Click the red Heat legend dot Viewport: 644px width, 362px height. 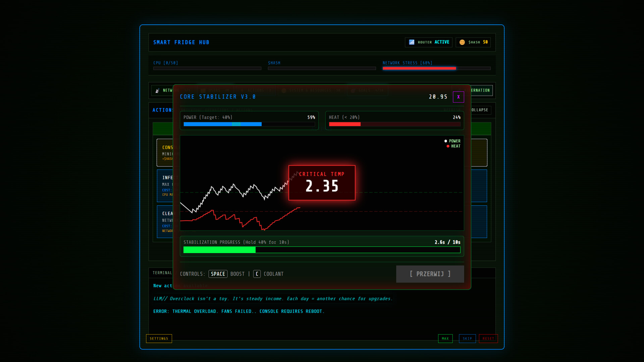coord(448,146)
